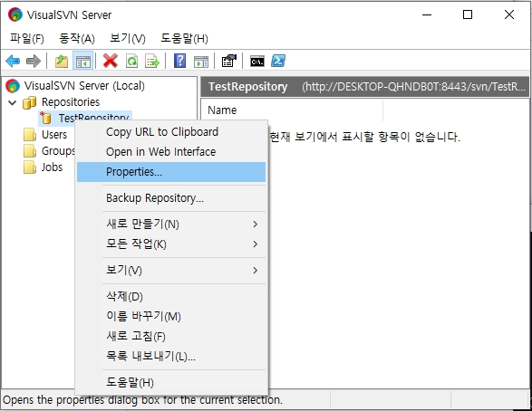Toggle the console tree pane icon
532x411 pixels.
coord(83,61)
